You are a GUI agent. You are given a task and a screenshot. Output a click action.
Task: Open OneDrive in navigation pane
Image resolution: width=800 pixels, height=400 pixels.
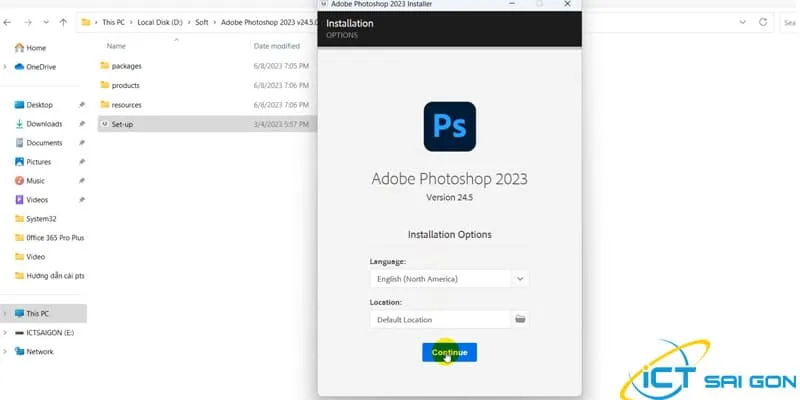pyautogui.click(x=35, y=67)
